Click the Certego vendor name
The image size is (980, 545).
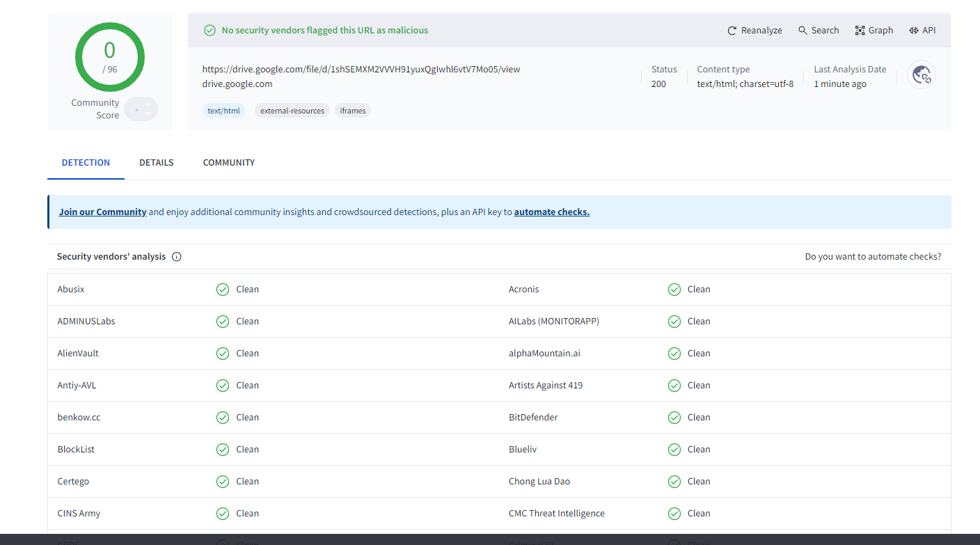point(74,482)
